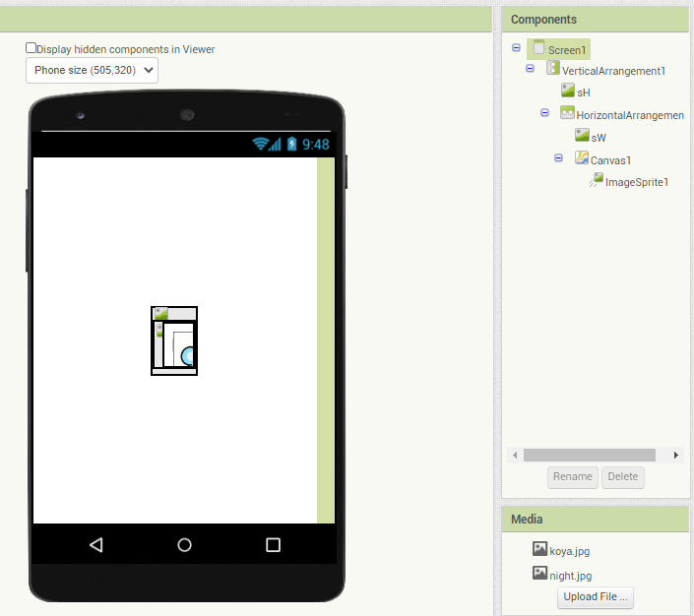Click the 9:48 clock in phone status bar
The width and height of the screenshot is (694, 616).
coord(316,145)
